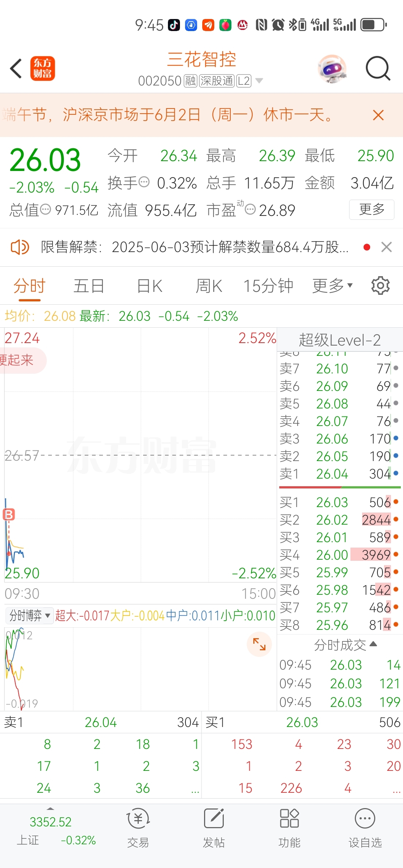403x868 pixels.
Task: Tap the 融 margin tag icon
Action: tap(191, 81)
